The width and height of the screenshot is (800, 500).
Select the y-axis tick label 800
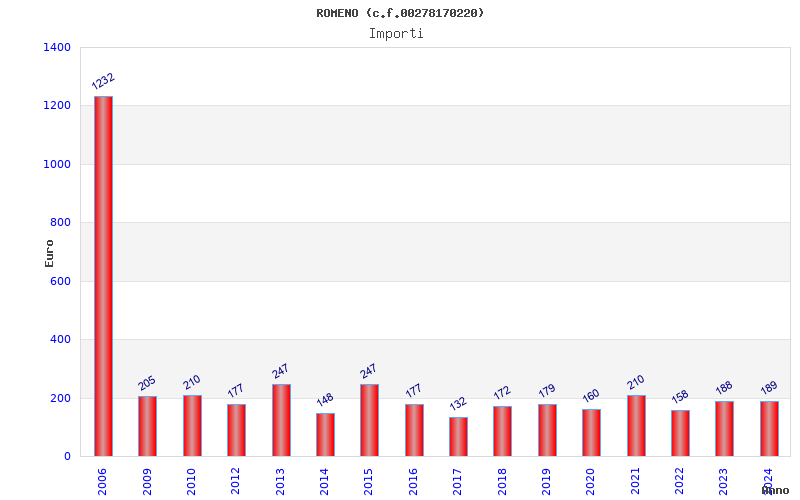(x=60, y=222)
